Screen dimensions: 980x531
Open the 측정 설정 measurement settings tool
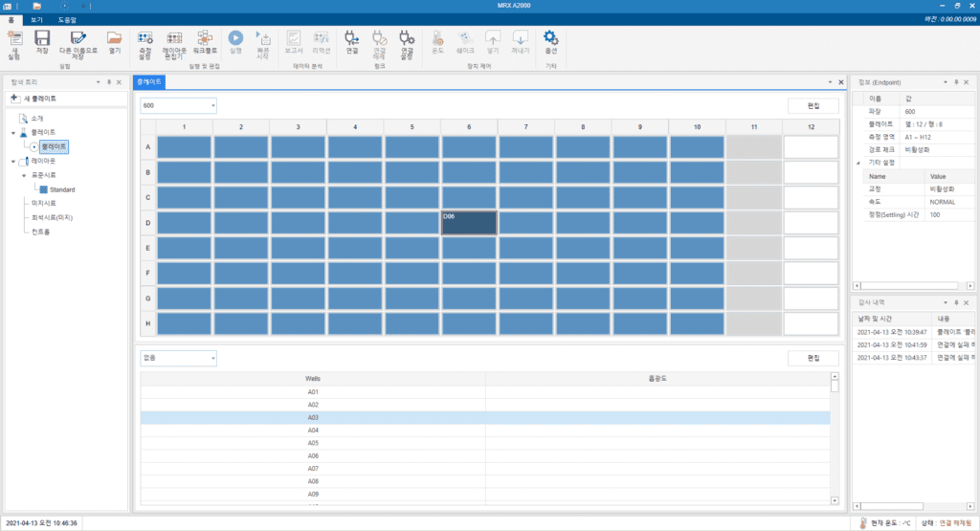[x=145, y=41]
